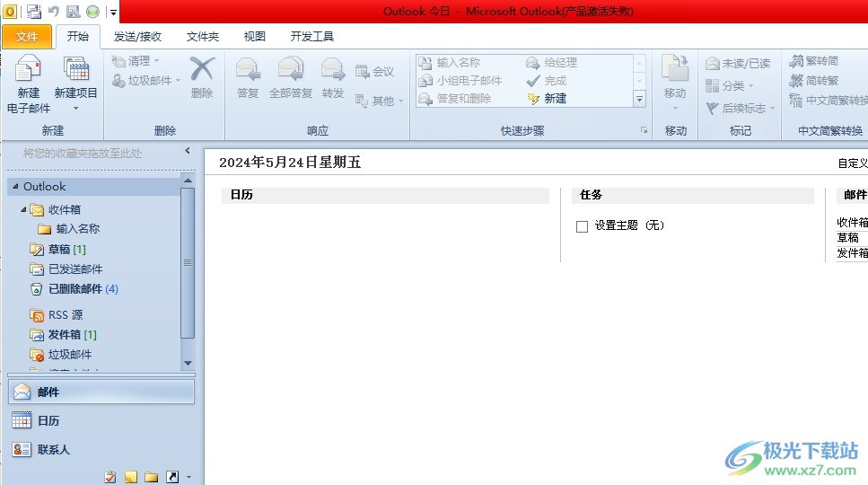Switch to the Folder (文件夹) tab

click(x=203, y=37)
